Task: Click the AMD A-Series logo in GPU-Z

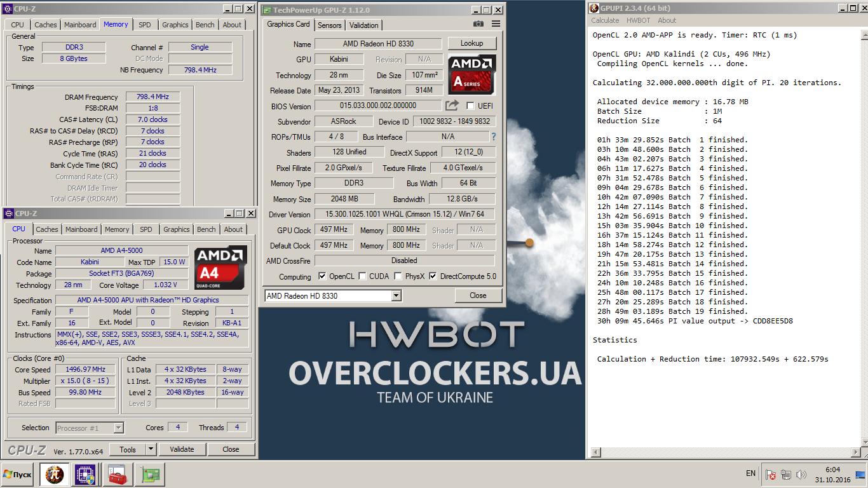Action: pyautogui.click(x=471, y=75)
